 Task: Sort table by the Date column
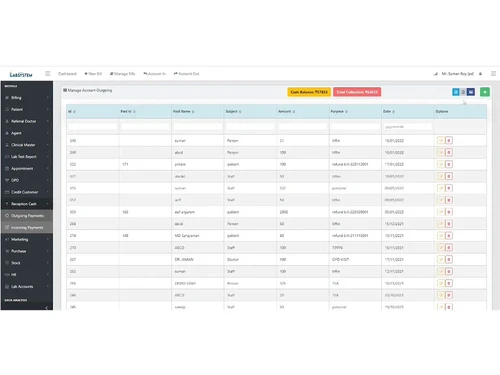tap(407, 111)
